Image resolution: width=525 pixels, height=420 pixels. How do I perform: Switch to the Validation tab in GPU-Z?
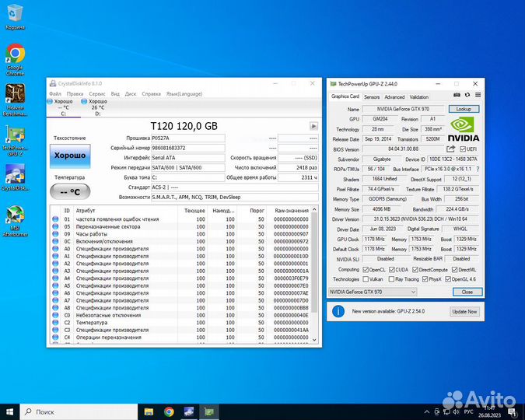point(419,96)
